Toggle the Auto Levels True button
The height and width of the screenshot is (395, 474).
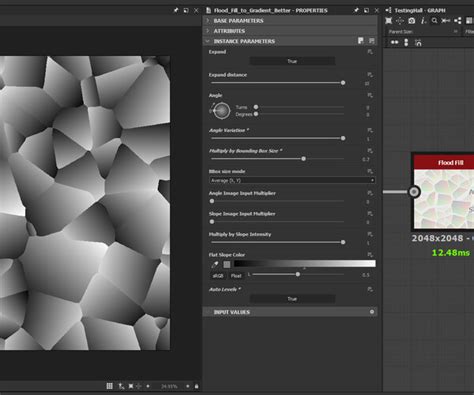click(292, 299)
